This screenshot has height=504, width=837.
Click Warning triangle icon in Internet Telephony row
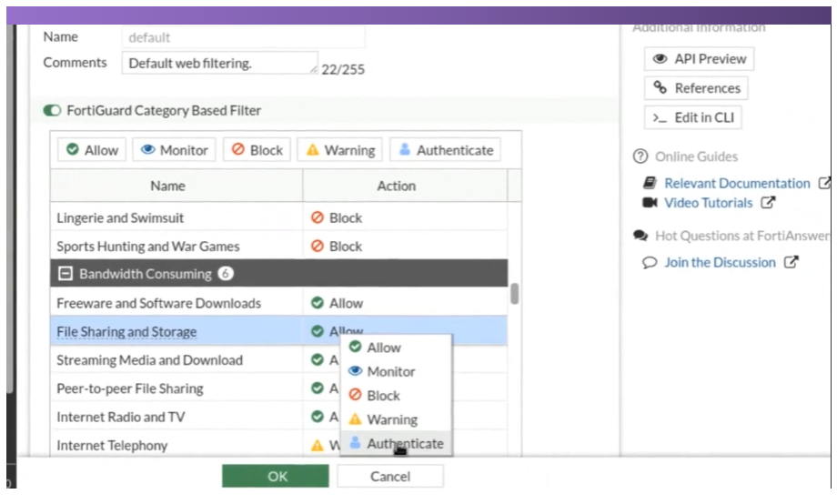pos(318,445)
